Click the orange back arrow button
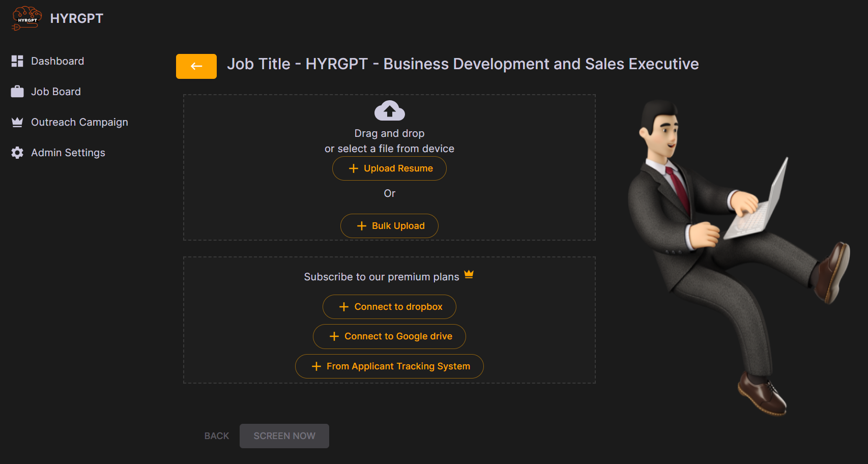 [196, 66]
